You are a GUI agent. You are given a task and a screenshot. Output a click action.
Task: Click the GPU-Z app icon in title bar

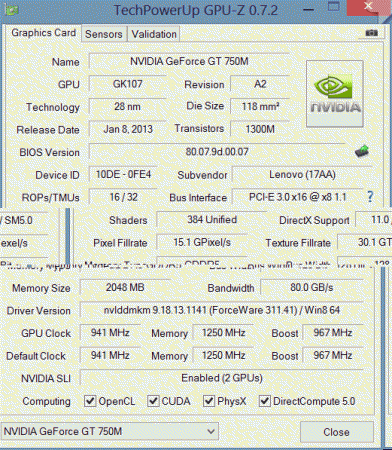11,10
